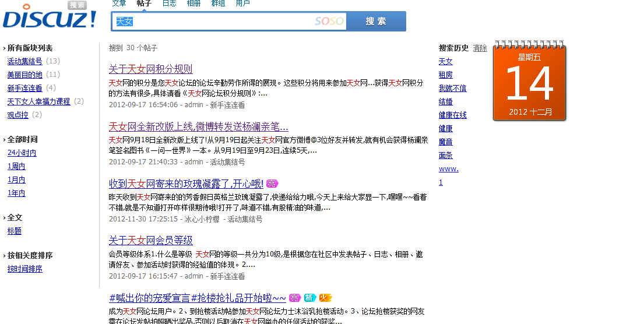Screen dimensions: 644x324
Task: Click the gray 搜索 tag above Discuz logo
Action: click(x=77, y=5)
